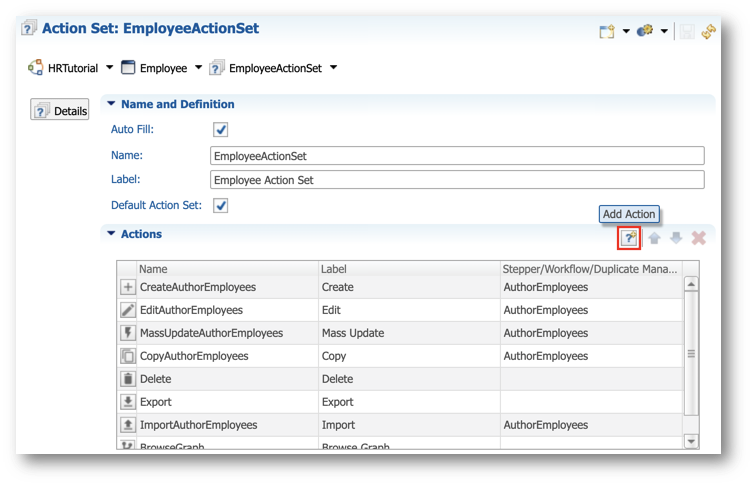
Task: Click the download icon of Export row
Action: pyautogui.click(x=128, y=402)
